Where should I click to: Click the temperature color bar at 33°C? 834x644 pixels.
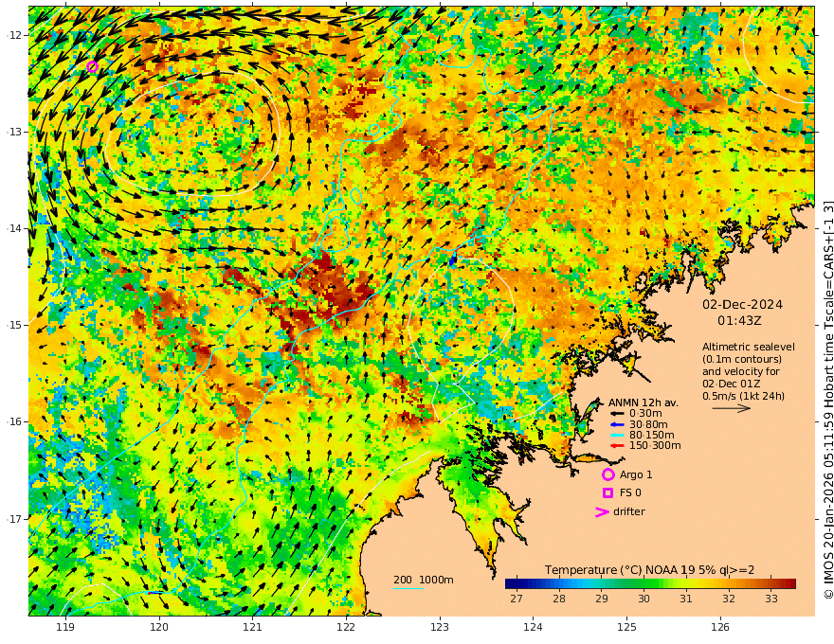(x=771, y=583)
